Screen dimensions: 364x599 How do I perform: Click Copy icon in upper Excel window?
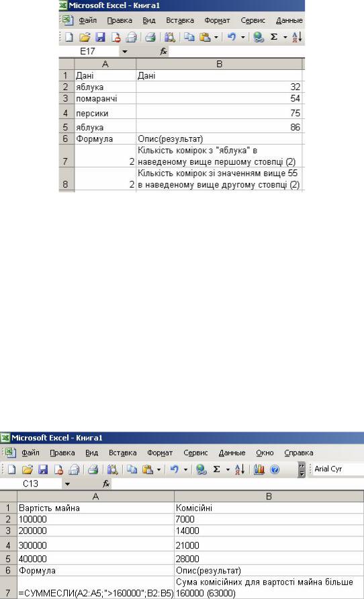[189, 37]
